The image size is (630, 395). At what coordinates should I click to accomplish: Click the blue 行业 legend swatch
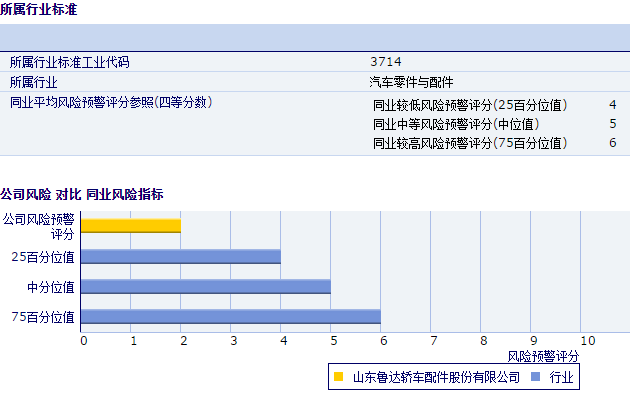pos(536,377)
